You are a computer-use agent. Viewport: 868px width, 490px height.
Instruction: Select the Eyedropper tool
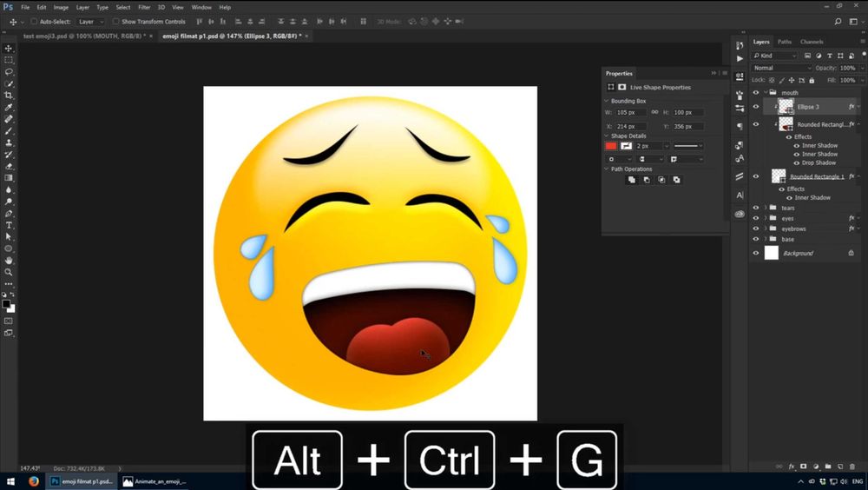[x=9, y=107]
